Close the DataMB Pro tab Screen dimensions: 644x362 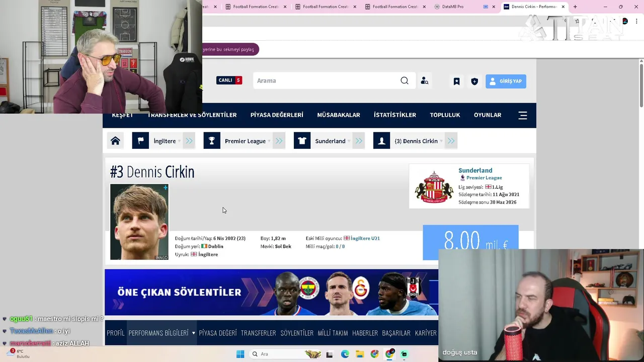(493, 7)
